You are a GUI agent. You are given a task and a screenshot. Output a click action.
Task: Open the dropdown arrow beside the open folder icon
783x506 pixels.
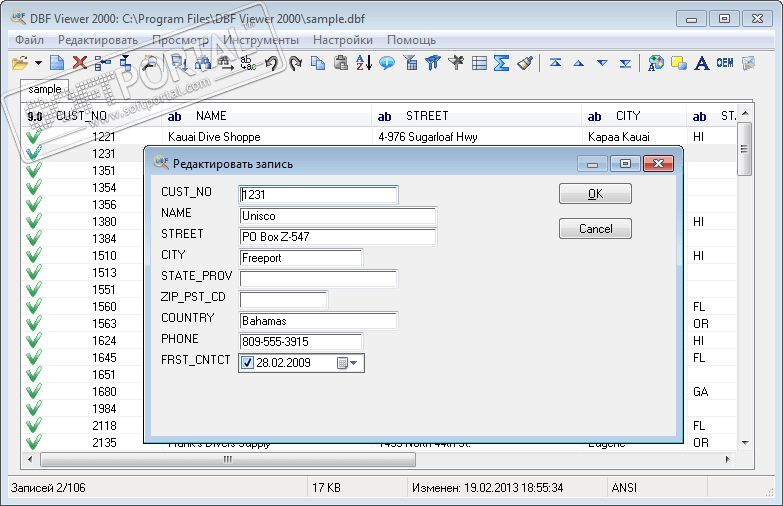(38, 63)
